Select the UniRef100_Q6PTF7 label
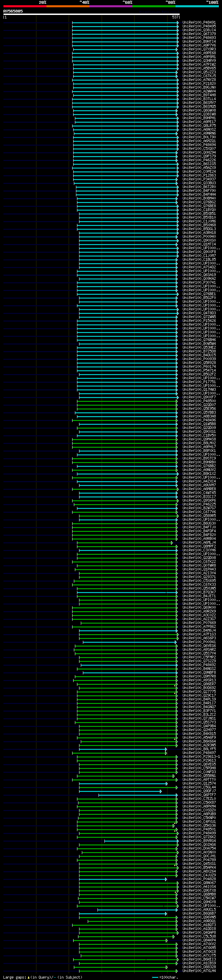This screenshot has height=980, width=222. click(x=199, y=795)
